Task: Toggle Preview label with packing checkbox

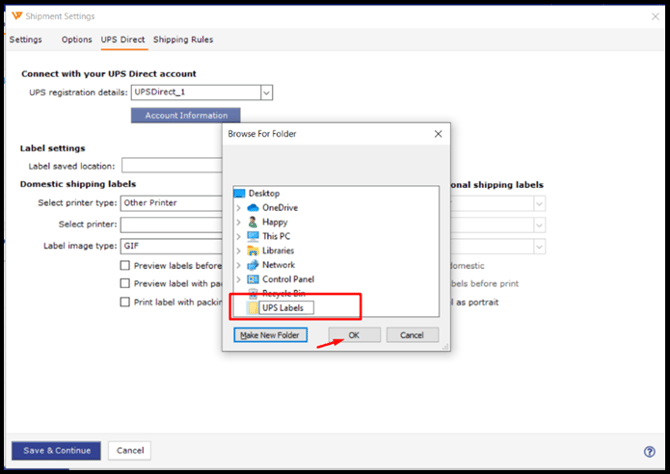Action: (125, 283)
